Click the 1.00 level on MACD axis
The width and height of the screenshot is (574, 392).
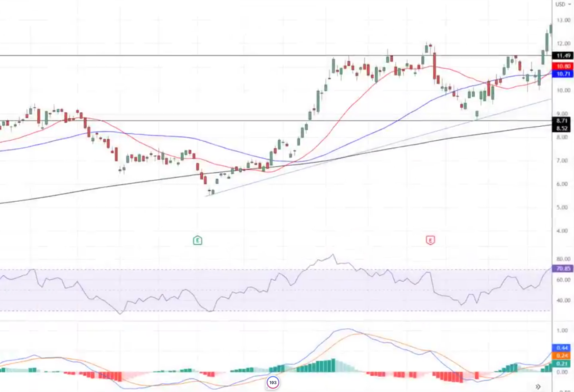click(563, 331)
